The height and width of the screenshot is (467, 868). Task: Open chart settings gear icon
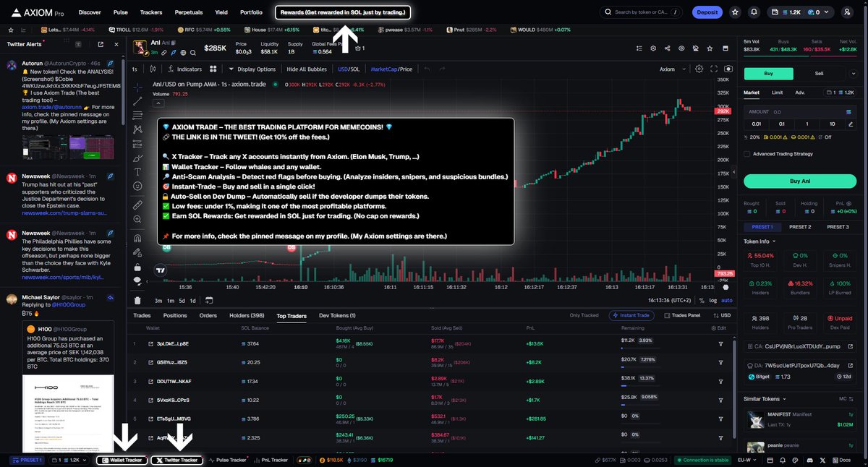pos(699,69)
